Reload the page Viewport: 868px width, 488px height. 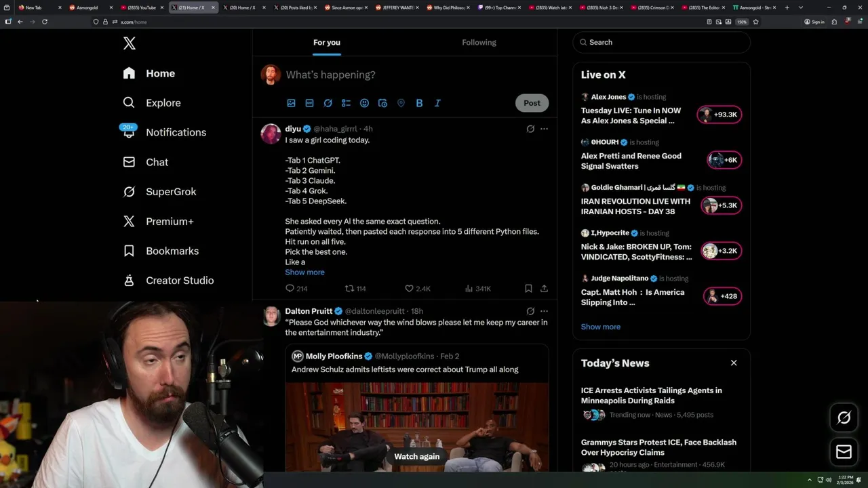45,22
